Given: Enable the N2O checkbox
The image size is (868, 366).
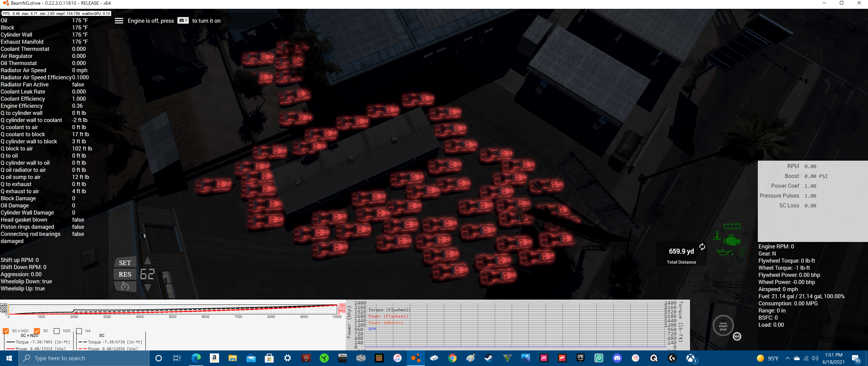Looking at the screenshot, I should (x=57, y=331).
